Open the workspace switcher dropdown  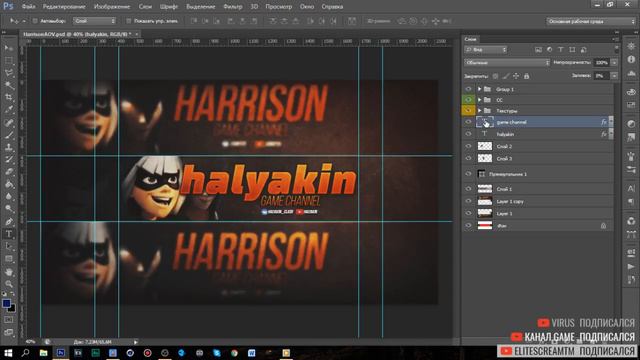pyautogui.click(x=591, y=21)
